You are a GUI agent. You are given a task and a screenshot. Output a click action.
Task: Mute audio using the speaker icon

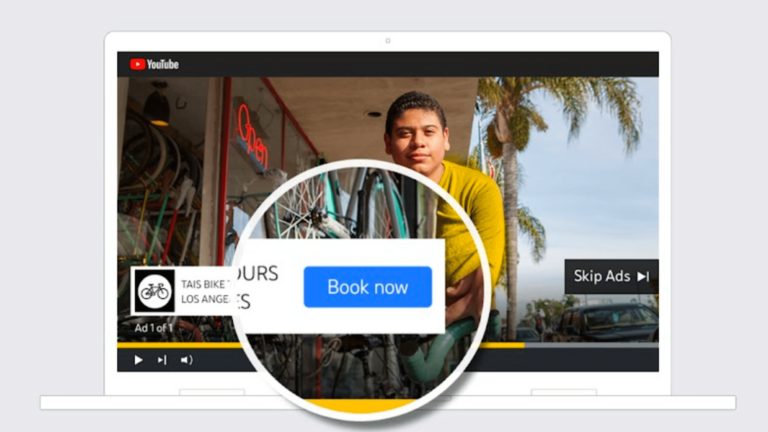[x=186, y=360]
